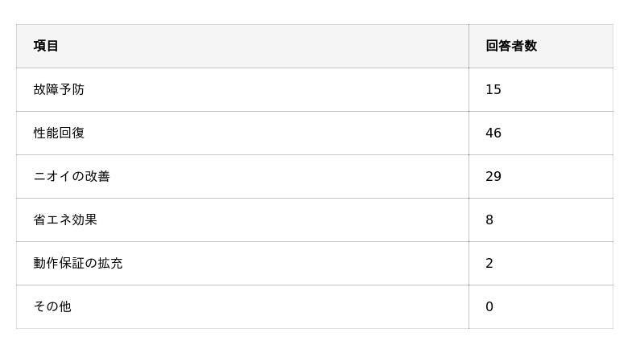The width and height of the screenshot is (644, 353).
Task: Select the 故障予防 cell
Action: click(x=59, y=89)
